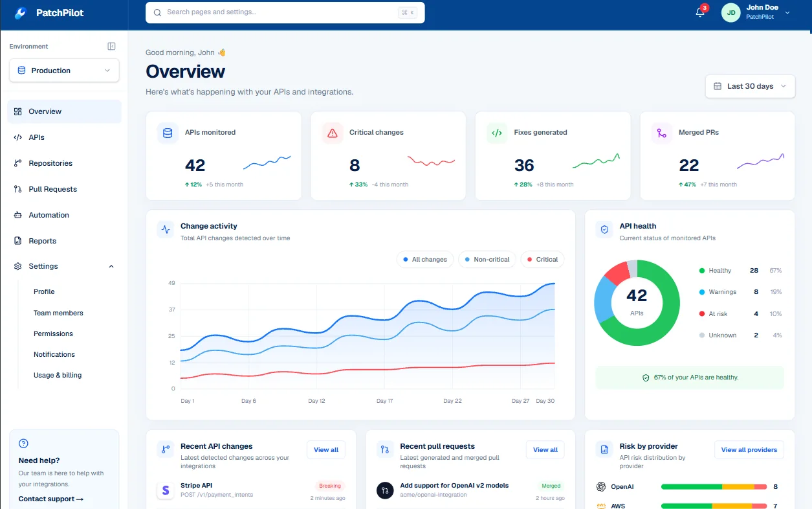Click the Need help question mark icon
This screenshot has height=509, width=812.
click(x=23, y=444)
